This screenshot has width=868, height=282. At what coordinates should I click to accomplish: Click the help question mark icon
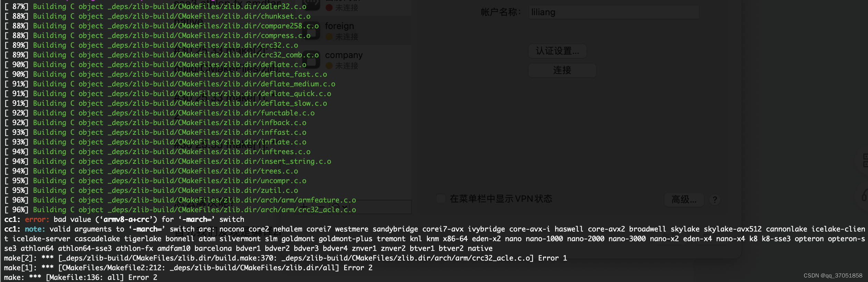[715, 199]
